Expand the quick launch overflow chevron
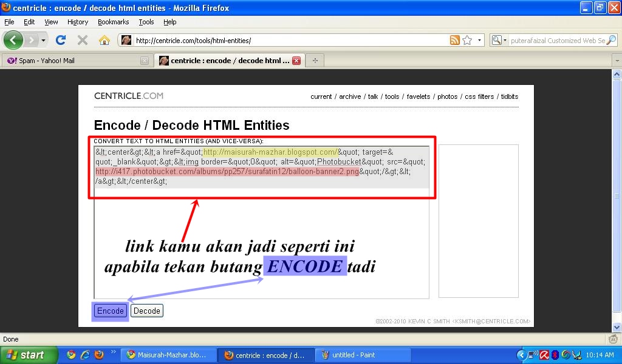Viewport: 622px width, 364px height. (x=113, y=352)
